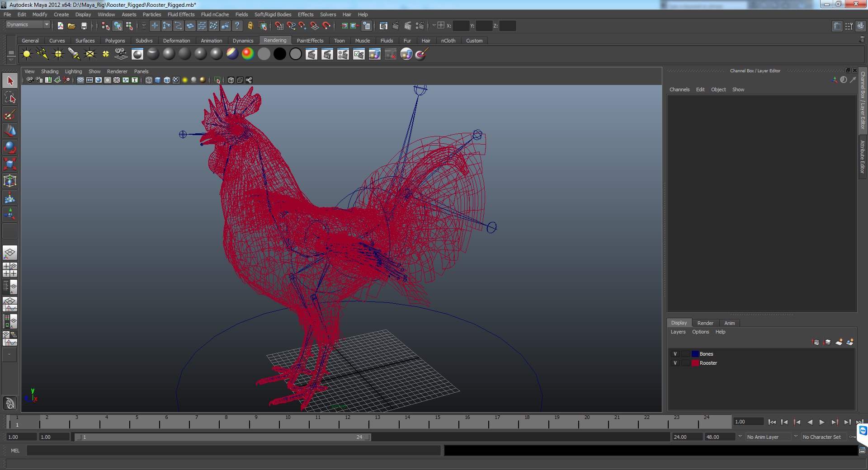Click the range slider bar handle

click(222, 437)
